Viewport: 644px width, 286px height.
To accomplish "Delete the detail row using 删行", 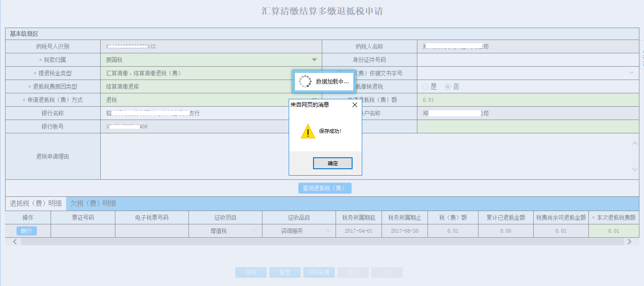I will tap(27, 230).
